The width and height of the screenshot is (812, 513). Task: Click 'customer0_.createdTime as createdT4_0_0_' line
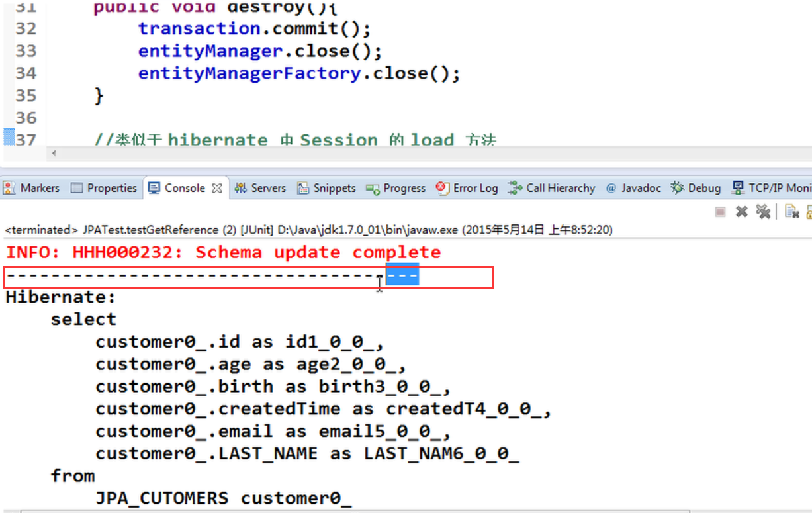click(x=323, y=408)
